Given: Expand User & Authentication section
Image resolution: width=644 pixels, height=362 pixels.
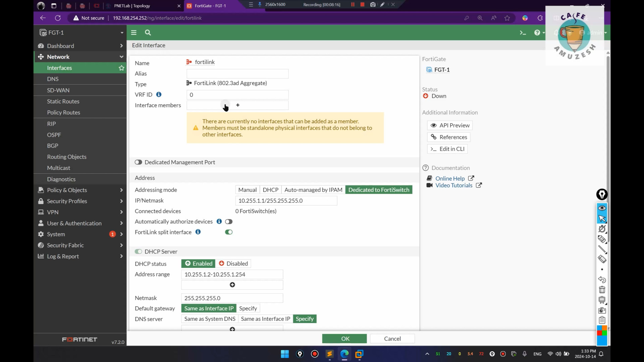Looking at the screenshot, I should point(80,223).
